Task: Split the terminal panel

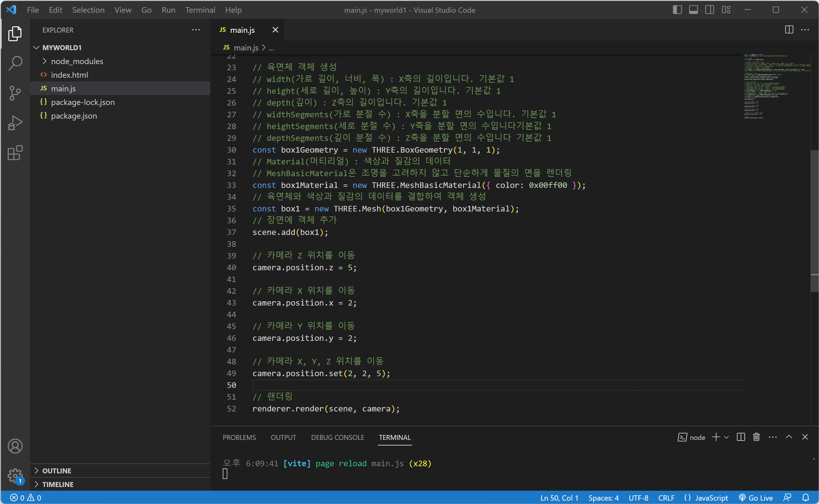Action: pos(741,437)
